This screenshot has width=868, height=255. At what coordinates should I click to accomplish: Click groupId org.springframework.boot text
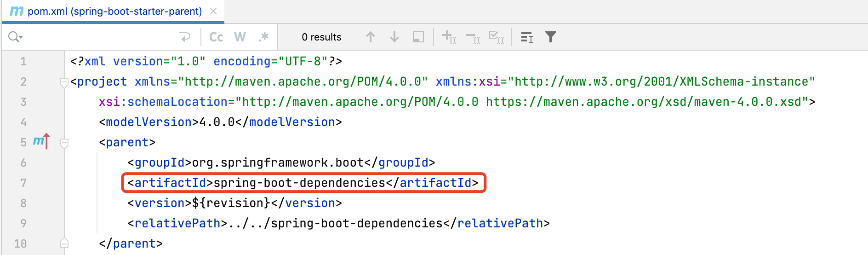pyautogui.click(x=278, y=162)
